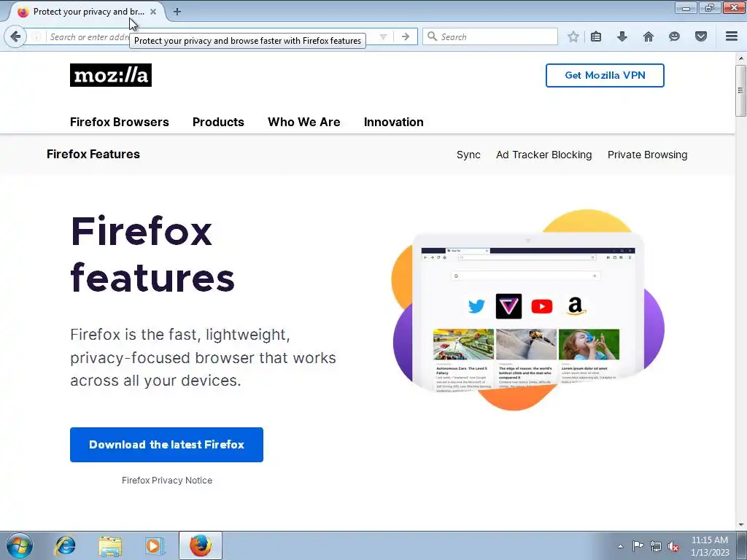Click Get Mozilla VPN button
747x560 pixels.
pyautogui.click(x=605, y=75)
